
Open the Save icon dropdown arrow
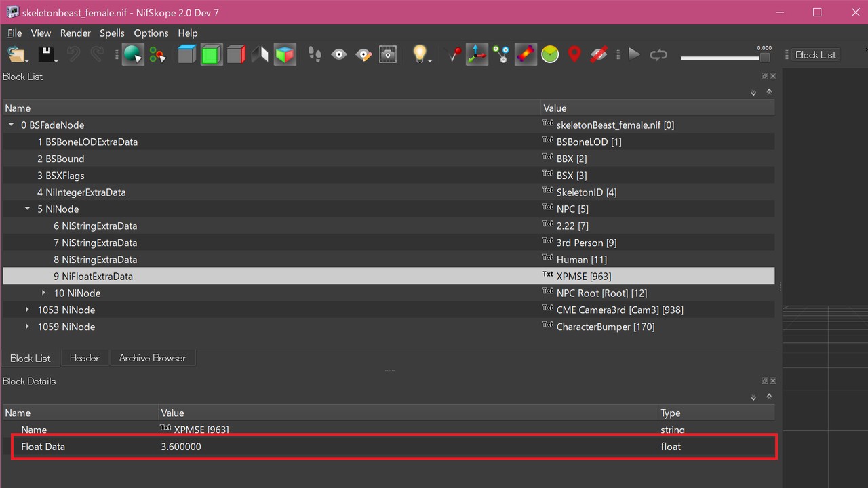coord(56,61)
